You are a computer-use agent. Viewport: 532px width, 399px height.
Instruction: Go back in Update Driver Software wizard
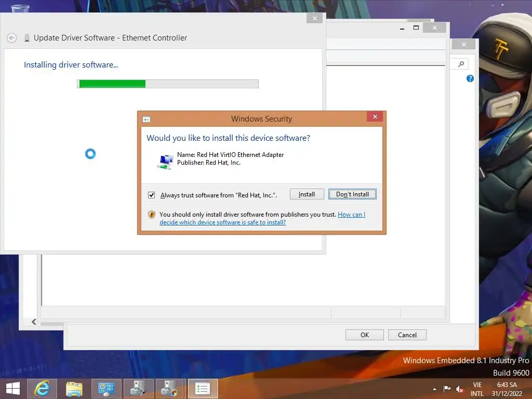click(x=11, y=38)
